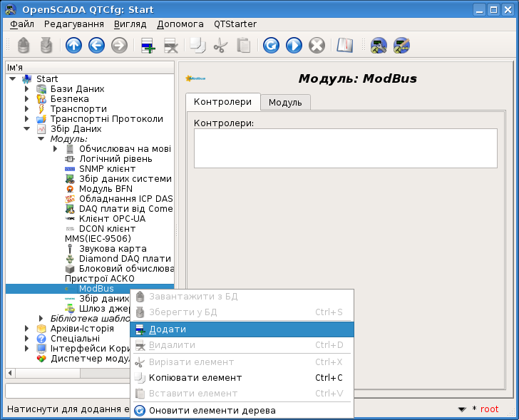
Task: Choose Додати from the context menu
Action: point(168,329)
